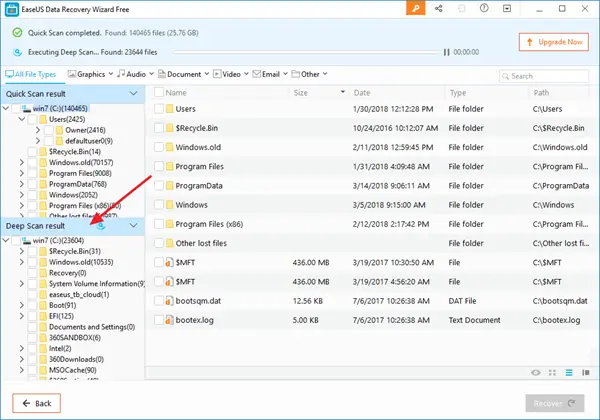Click the preview eye icon
Image resolution: width=600 pixels, height=420 pixels.
[x=536, y=373]
